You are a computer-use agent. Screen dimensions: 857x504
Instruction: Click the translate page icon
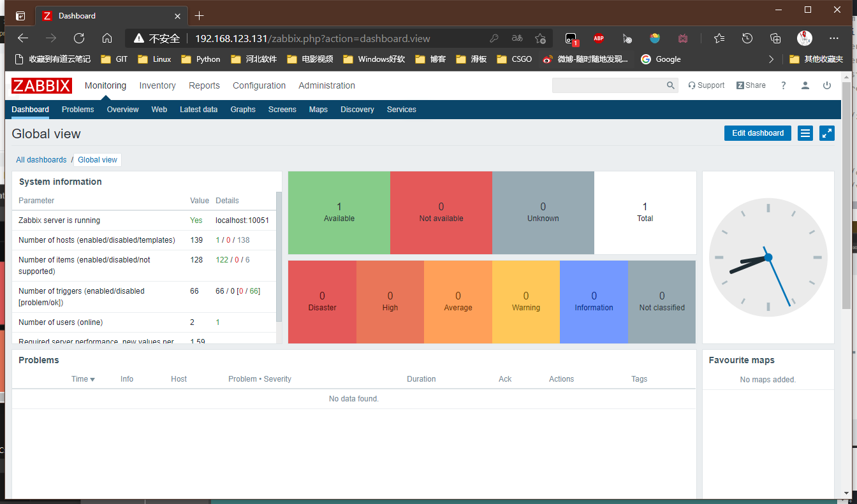coord(517,38)
